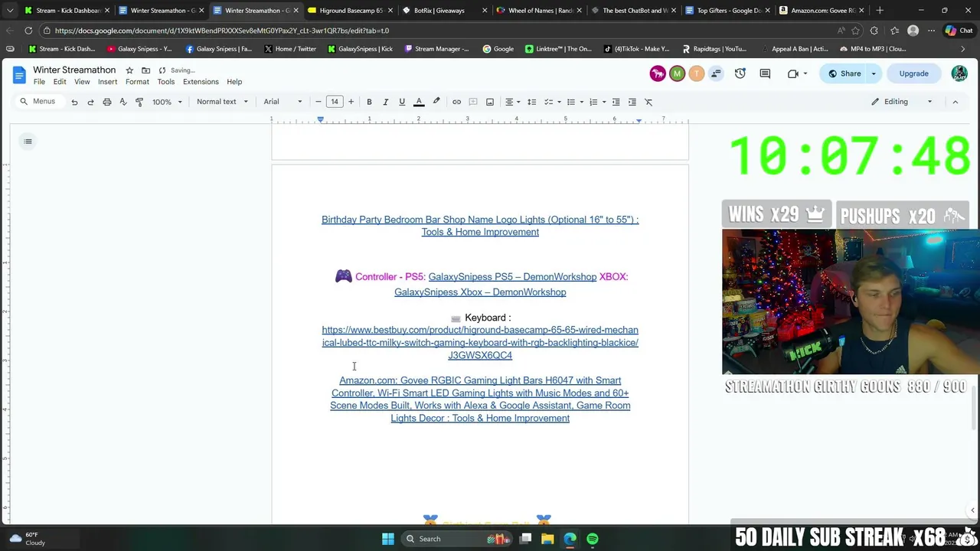Toggle bold formatting

(x=369, y=102)
